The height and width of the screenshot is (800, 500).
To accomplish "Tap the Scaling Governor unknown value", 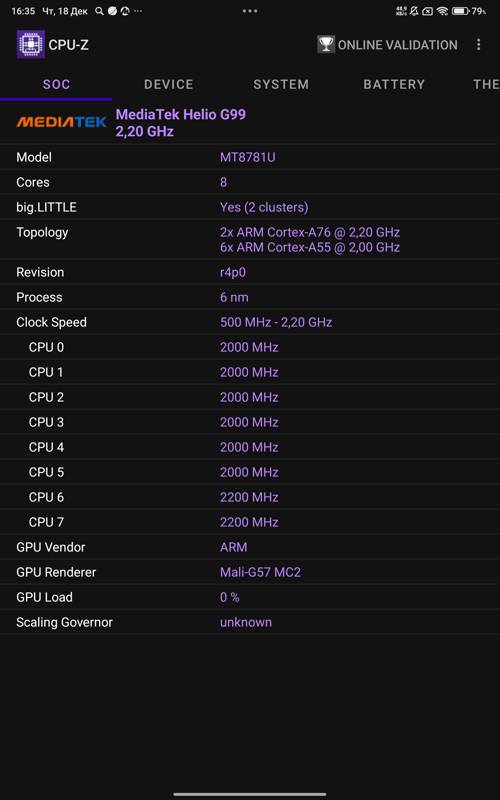I will (246, 622).
